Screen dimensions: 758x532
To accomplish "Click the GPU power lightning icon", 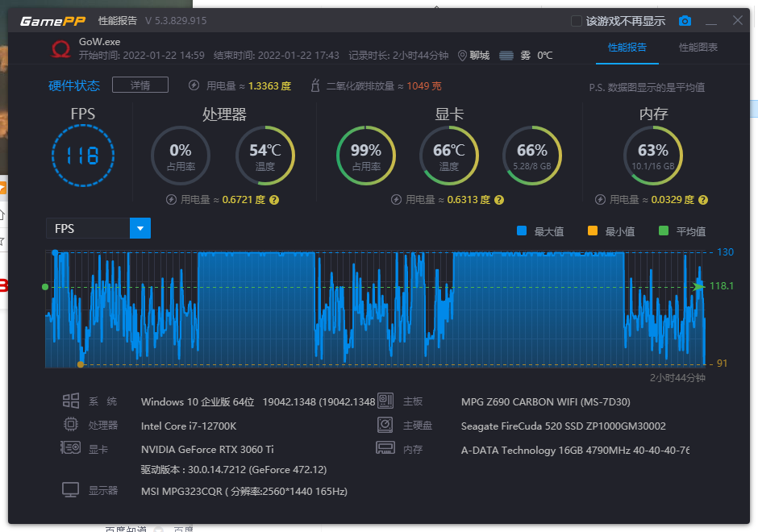I will (x=396, y=200).
